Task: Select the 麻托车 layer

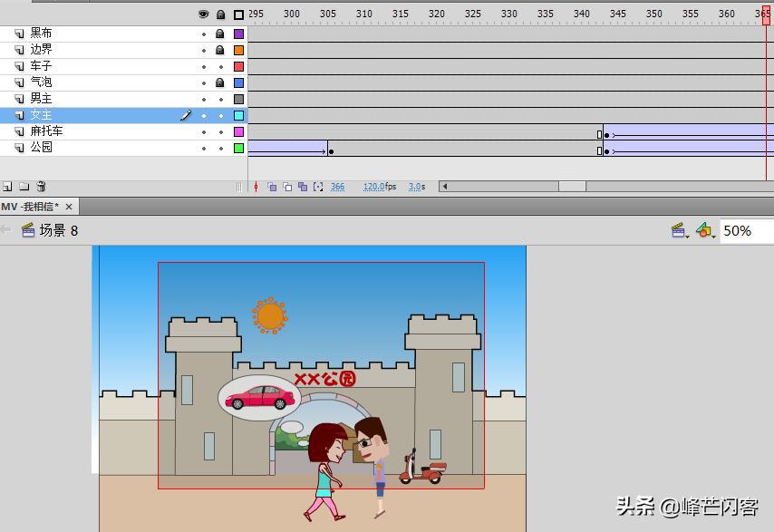Action: click(x=46, y=131)
